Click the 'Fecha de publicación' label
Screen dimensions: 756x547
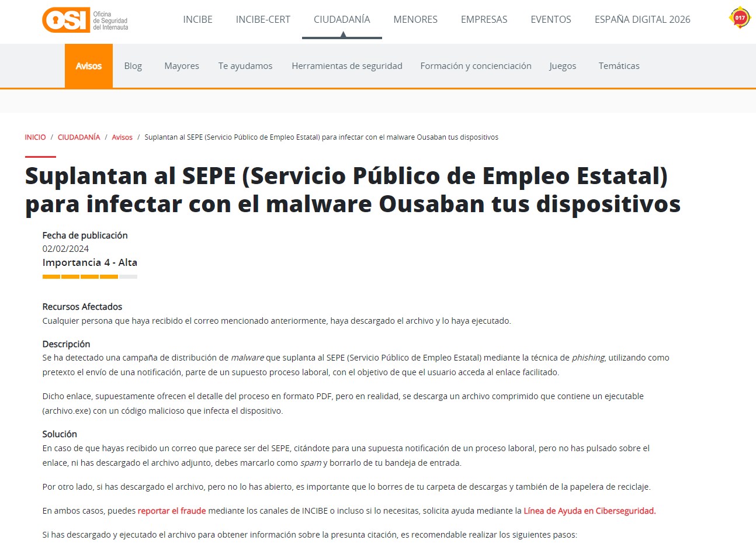85,236
